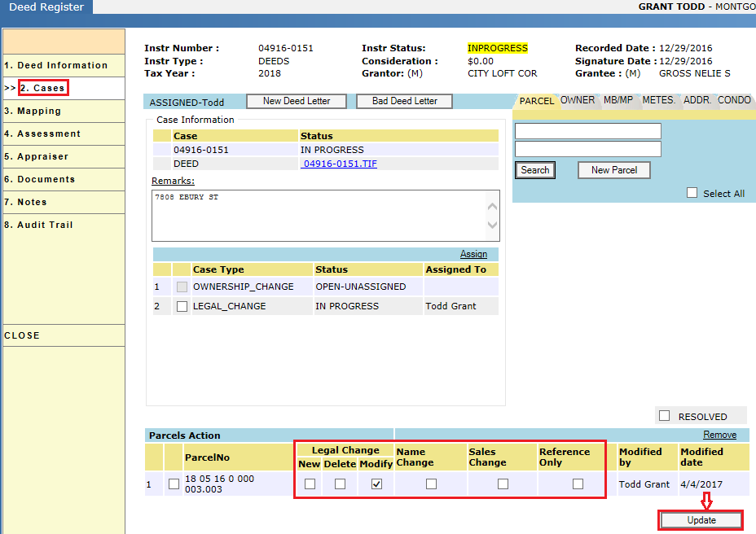Select the Cases sidebar item
Viewport: 756px width, 534px height.
(64, 88)
